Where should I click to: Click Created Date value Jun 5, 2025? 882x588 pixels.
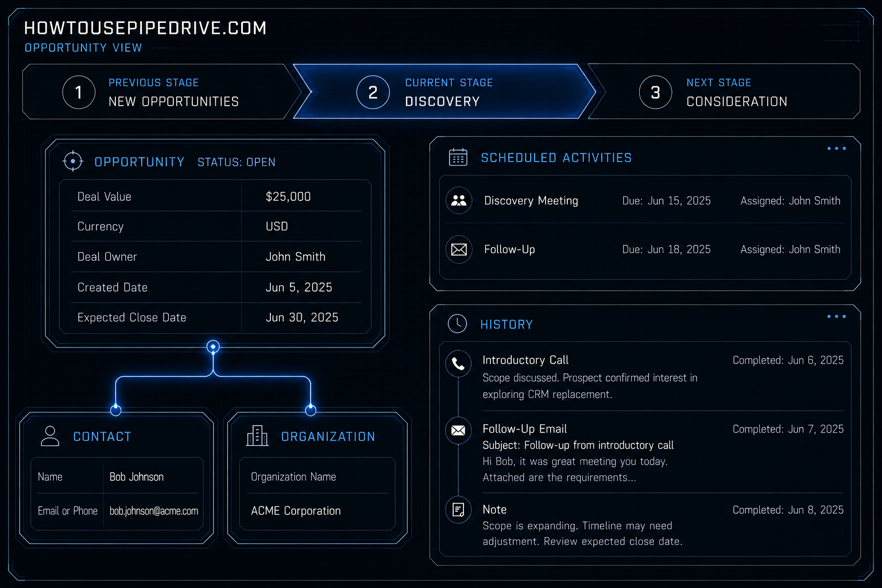coord(299,287)
